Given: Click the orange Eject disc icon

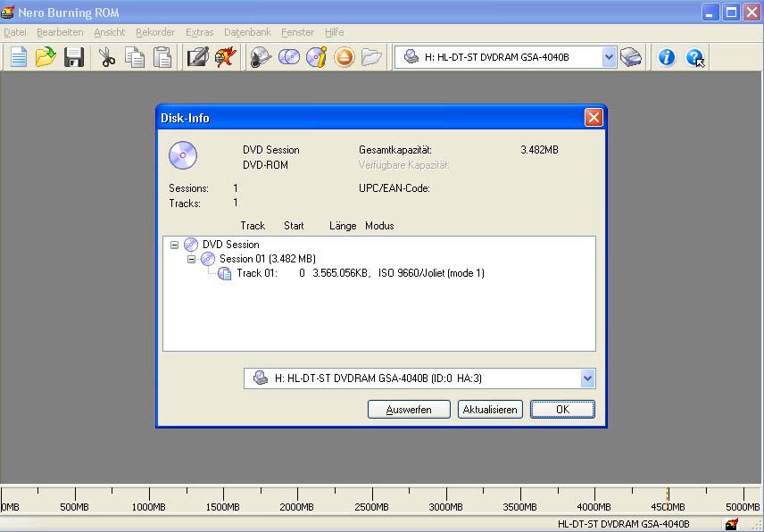Looking at the screenshot, I should pyautogui.click(x=344, y=57).
